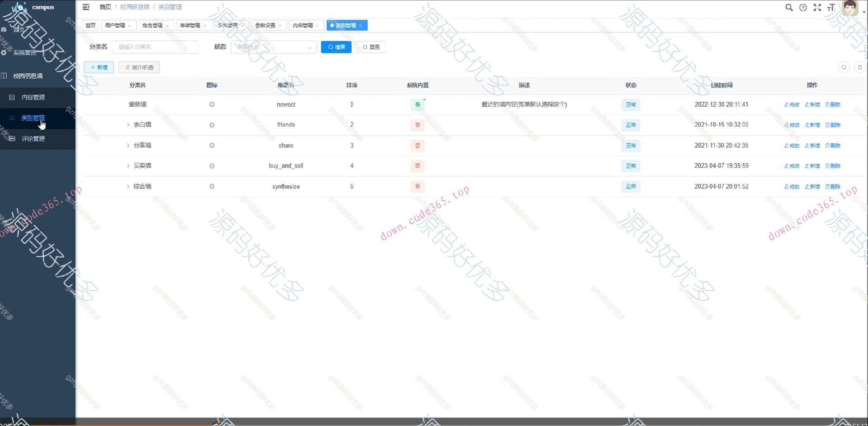Open the user avatar menu
Screen dimensions: 868x426
850,8
